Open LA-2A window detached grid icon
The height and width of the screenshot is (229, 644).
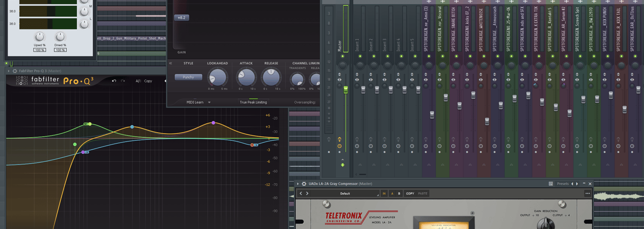[x=551, y=184]
